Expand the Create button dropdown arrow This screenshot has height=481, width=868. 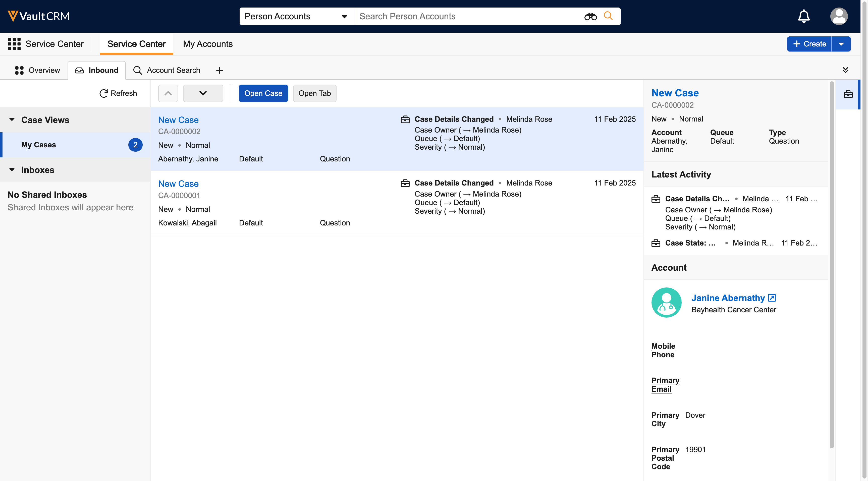[841, 44]
